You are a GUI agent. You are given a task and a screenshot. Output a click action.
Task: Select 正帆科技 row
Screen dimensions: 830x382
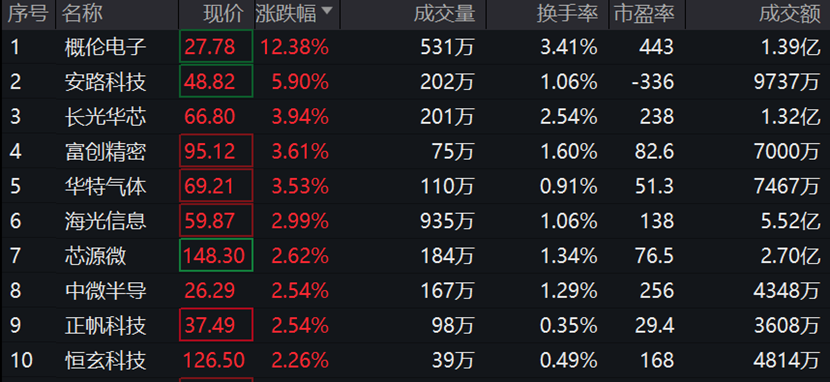coord(415,325)
